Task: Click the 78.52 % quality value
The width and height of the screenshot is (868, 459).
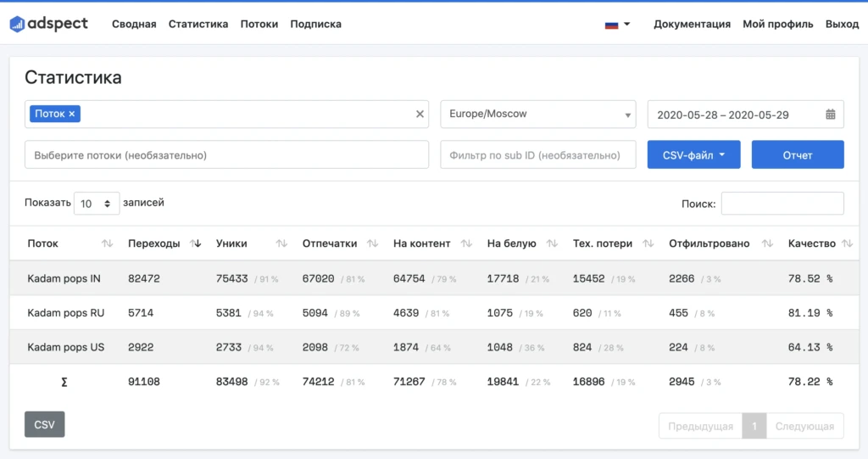Action: tap(810, 278)
